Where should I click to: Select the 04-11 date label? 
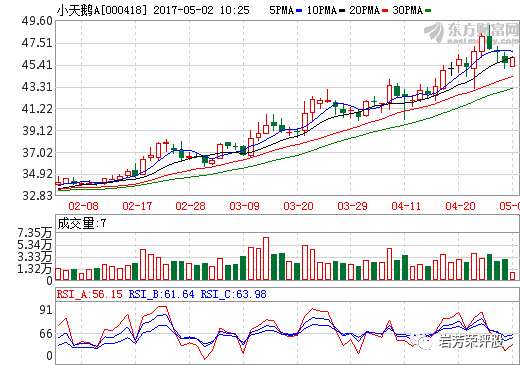click(x=406, y=206)
